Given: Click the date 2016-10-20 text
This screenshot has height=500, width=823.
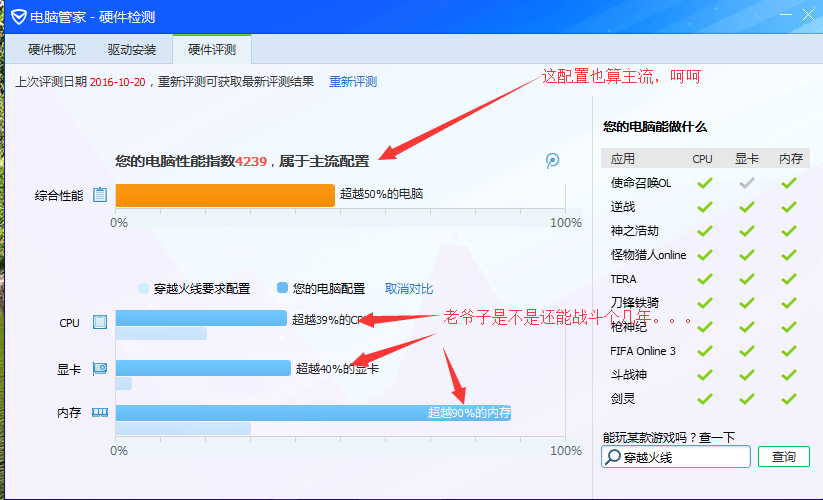Looking at the screenshot, I should coord(118,82).
